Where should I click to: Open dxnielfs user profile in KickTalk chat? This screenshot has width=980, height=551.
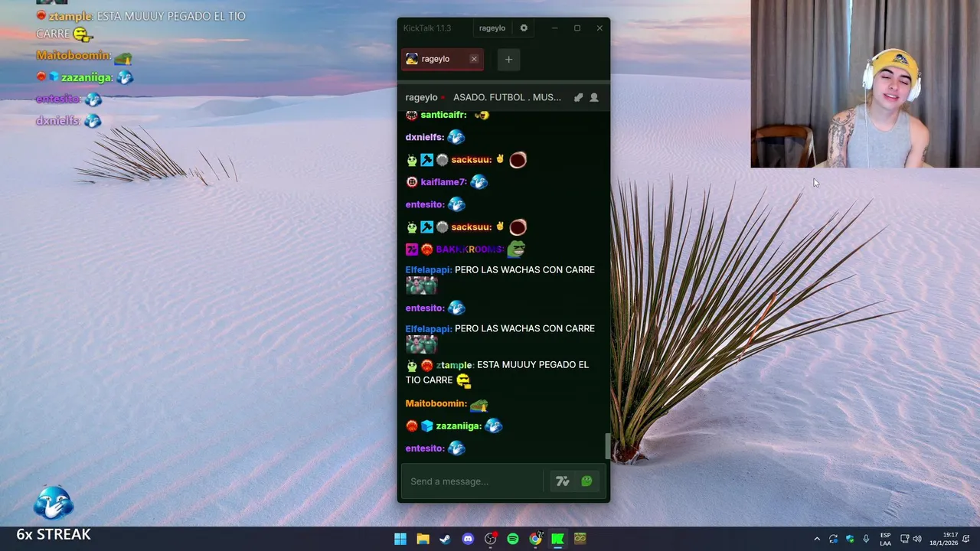(x=425, y=137)
